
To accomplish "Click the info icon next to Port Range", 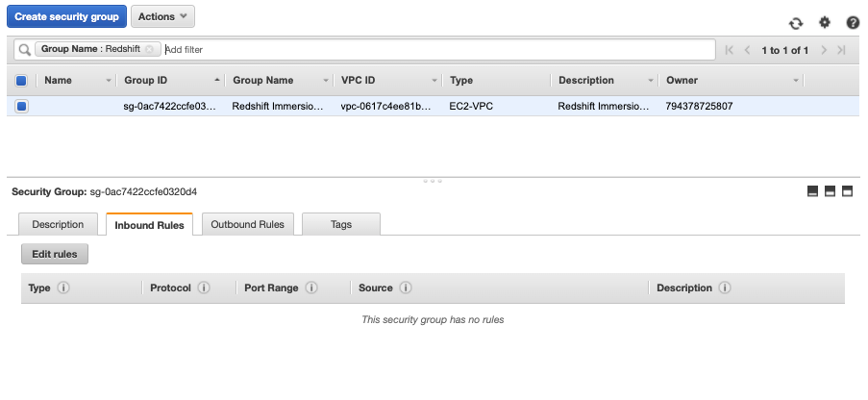I will (x=311, y=288).
